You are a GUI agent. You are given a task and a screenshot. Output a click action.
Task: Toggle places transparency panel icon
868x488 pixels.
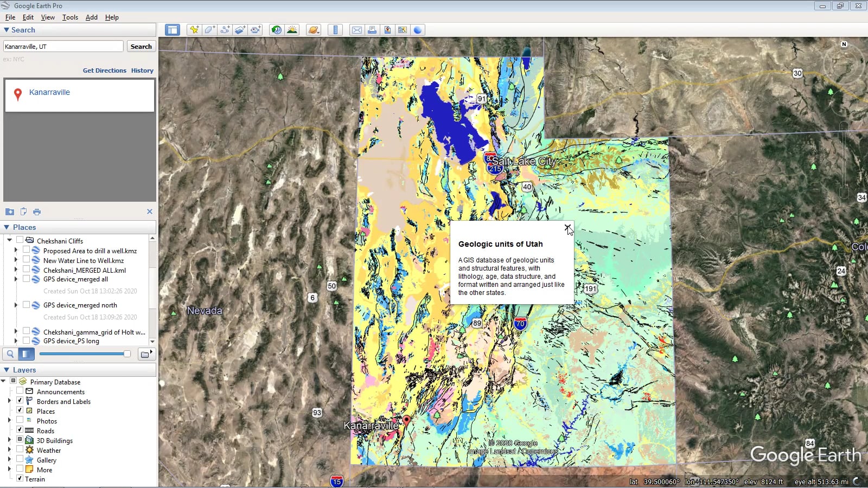(x=26, y=354)
